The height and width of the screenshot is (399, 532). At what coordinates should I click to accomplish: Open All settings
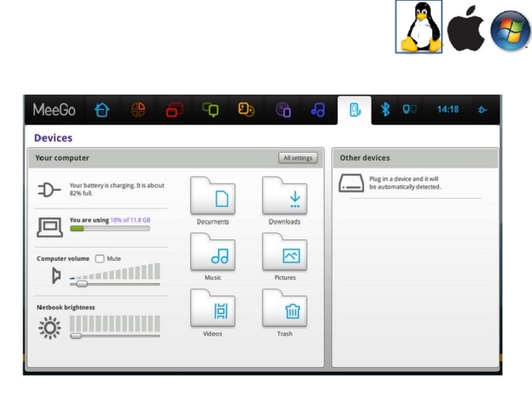pyautogui.click(x=298, y=158)
